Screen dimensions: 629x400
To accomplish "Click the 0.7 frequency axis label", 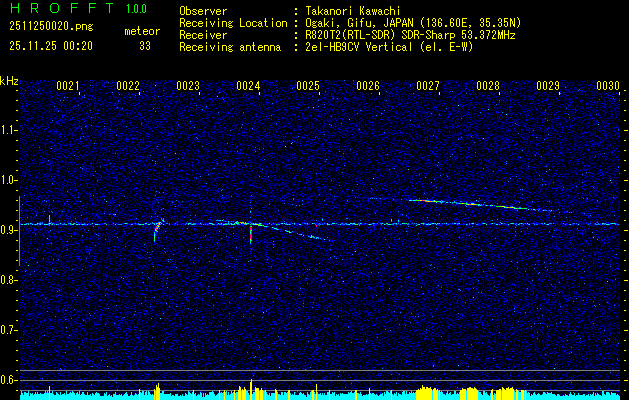I will (8, 330).
